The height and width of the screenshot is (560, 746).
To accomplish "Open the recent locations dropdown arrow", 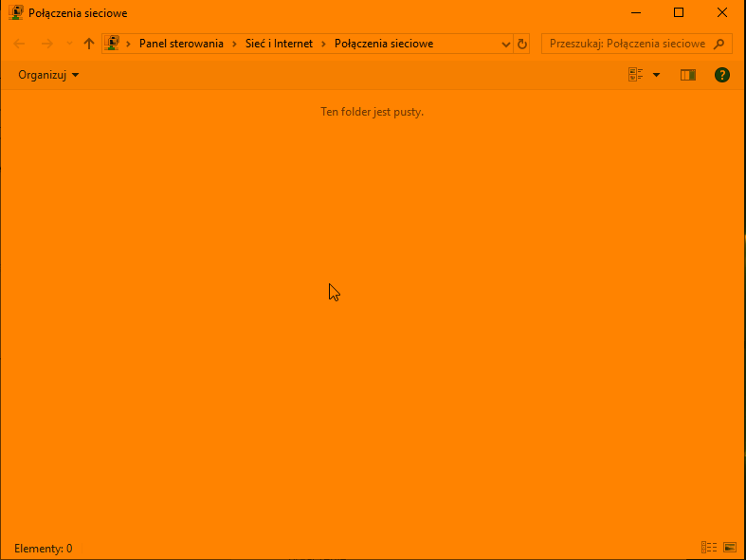I will coord(68,44).
